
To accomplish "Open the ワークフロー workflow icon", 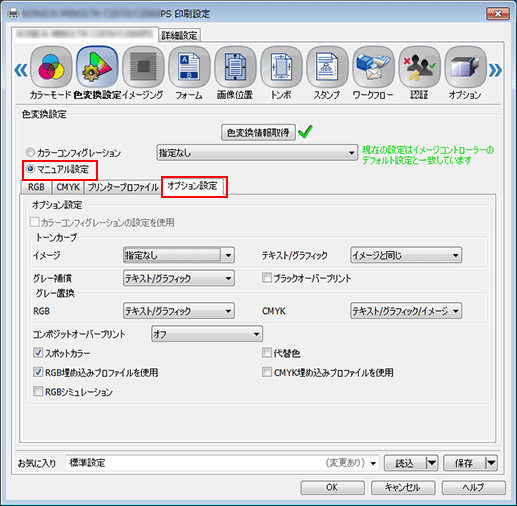I will click(373, 67).
